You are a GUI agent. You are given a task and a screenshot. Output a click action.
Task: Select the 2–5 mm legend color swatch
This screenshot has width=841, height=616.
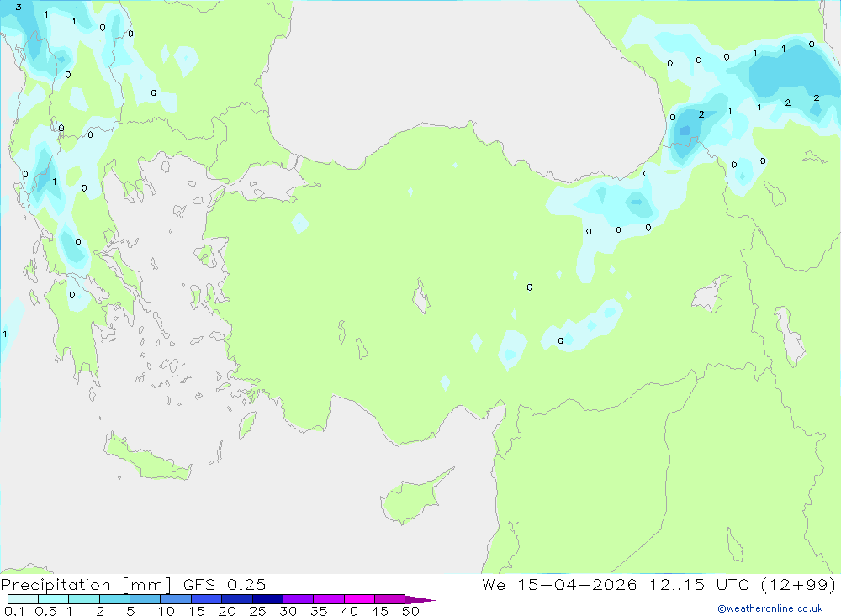(114, 599)
